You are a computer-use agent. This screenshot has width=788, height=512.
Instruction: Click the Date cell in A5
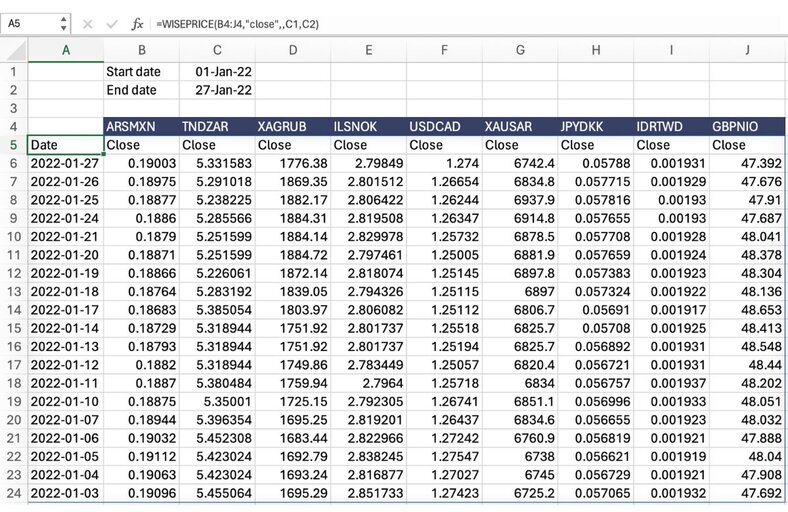point(65,145)
